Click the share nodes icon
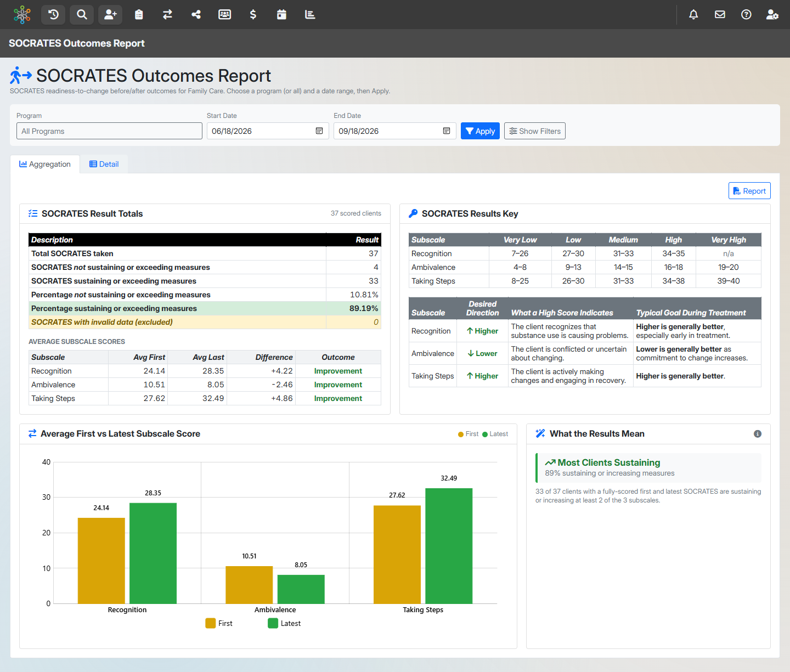Viewport: 790px width, 672px height. click(196, 14)
